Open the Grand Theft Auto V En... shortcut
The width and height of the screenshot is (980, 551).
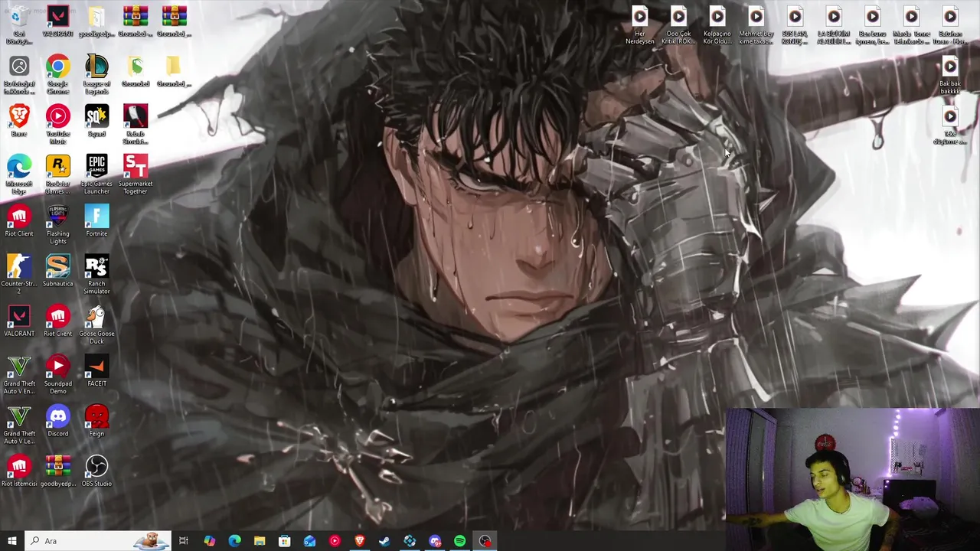19,374
